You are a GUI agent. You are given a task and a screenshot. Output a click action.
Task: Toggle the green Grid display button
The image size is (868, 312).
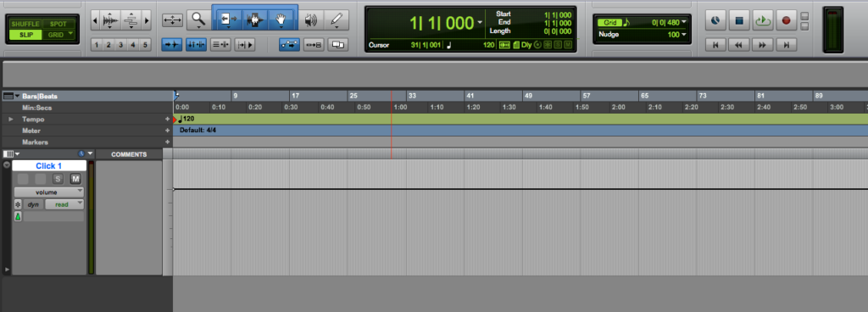(609, 23)
